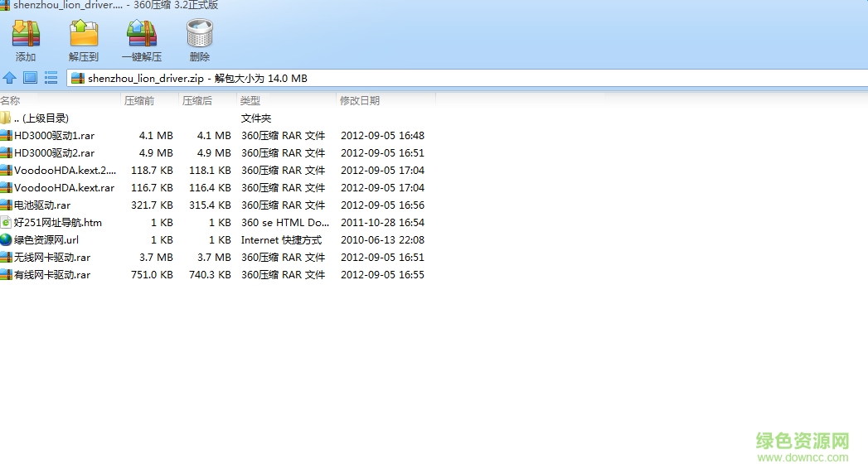Click type 360 se HTML Do...
The width and height of the screenshot is (868, 473).
coord(285,222)
